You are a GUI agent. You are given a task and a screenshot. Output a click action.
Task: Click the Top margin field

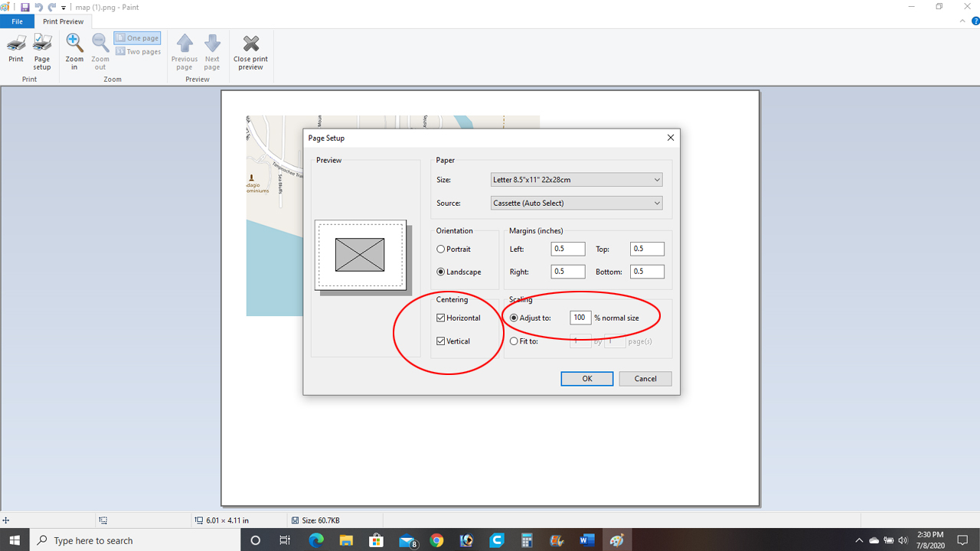tap(648, 249)
